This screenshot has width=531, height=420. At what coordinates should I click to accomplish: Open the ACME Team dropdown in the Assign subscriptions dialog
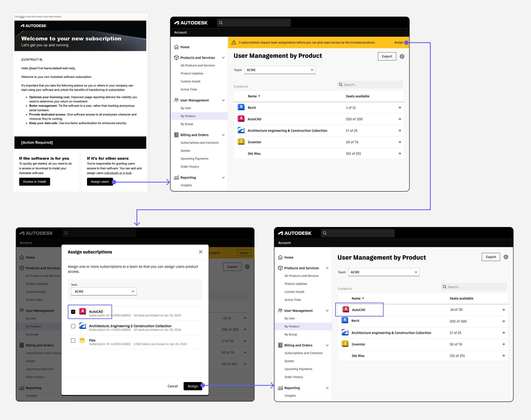(x=104, y=291)
